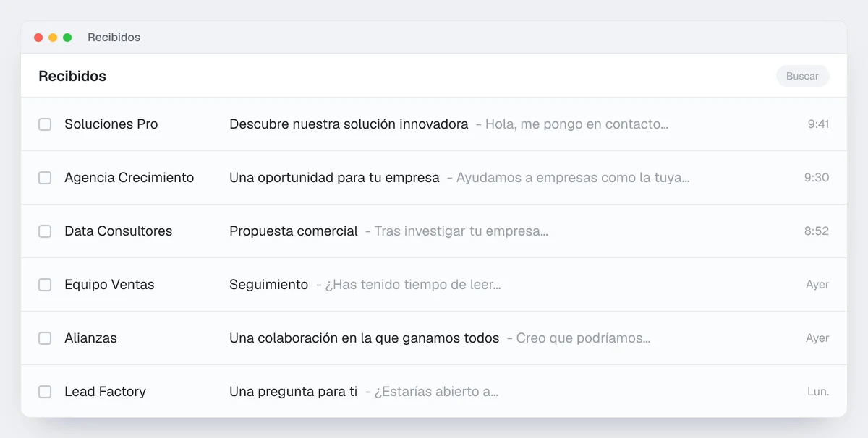Click the 'Ayer' time on Alianzas row

tap(817, 338)
